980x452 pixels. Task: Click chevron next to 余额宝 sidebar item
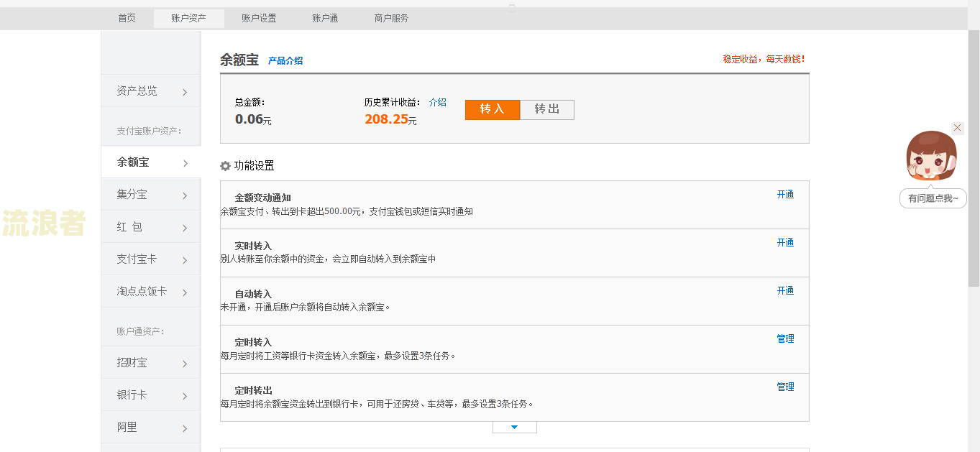[185, 163]
